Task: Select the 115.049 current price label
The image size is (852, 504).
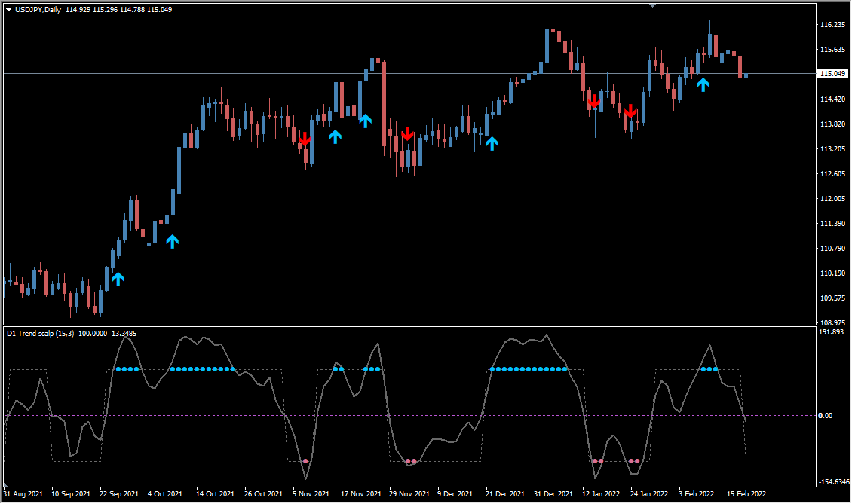Action: tap(832, 74)
